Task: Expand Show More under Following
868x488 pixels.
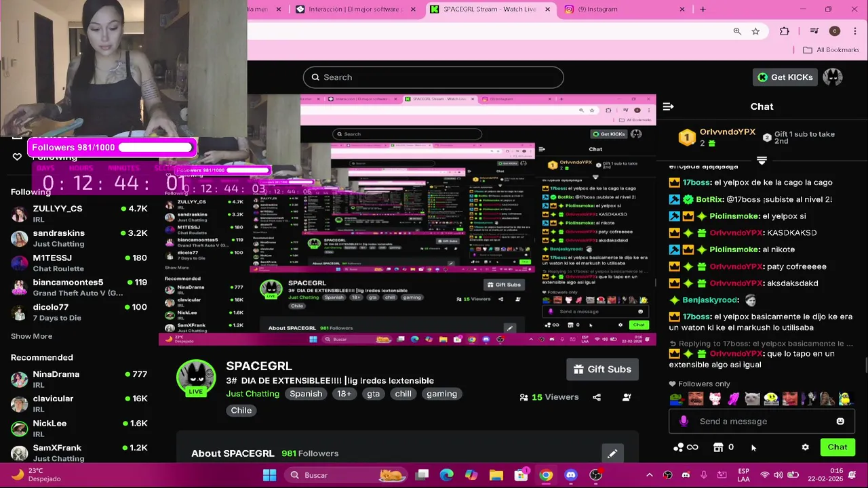Action: coord(31,336)
